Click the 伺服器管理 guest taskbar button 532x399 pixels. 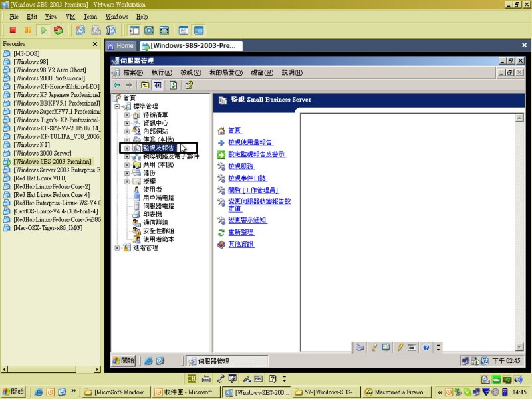click(x=226, y=361)
